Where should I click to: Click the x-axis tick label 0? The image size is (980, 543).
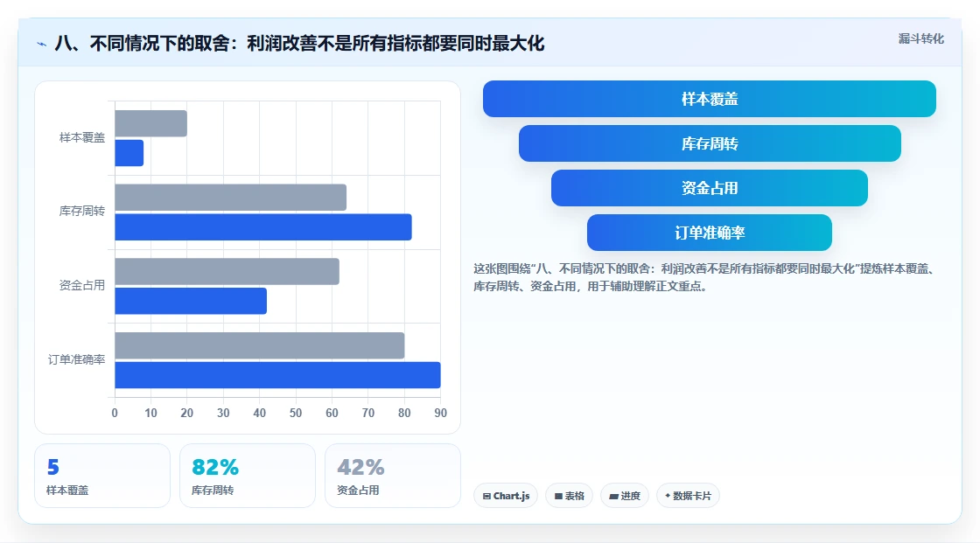115,413
